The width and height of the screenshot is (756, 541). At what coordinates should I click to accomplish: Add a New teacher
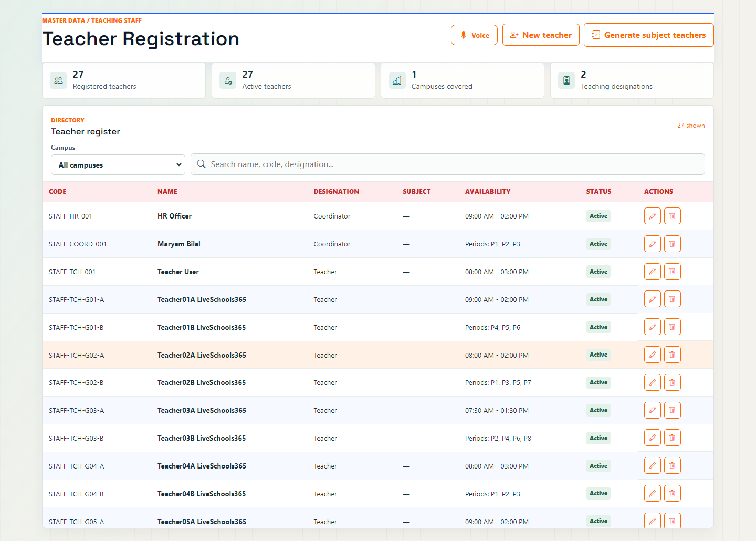coord(541,35)
